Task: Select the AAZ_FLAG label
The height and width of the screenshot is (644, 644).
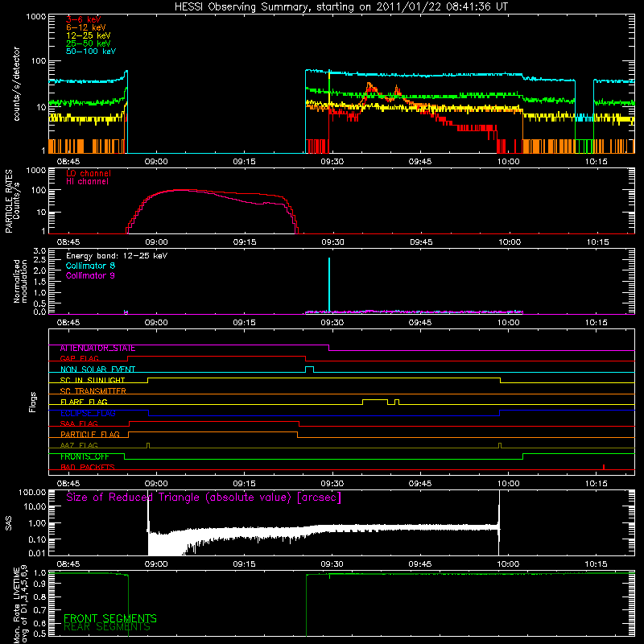Action: pyautogui.click(x=79, y=446)
